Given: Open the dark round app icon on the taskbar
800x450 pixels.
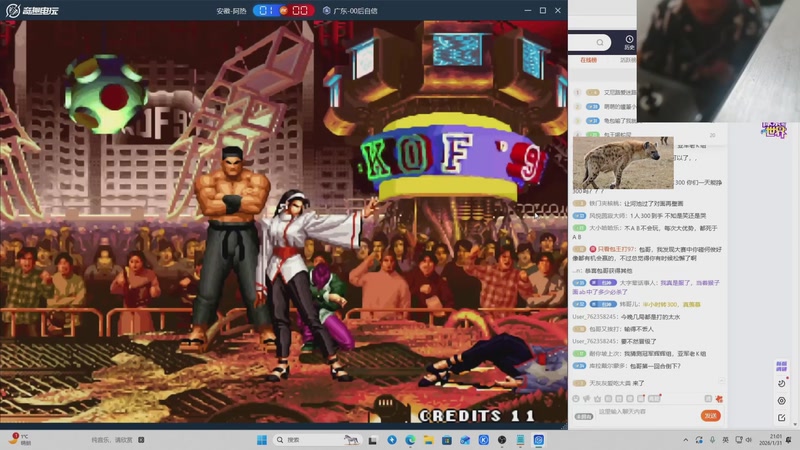Looking at the screenshot, I should pos(502,440).
